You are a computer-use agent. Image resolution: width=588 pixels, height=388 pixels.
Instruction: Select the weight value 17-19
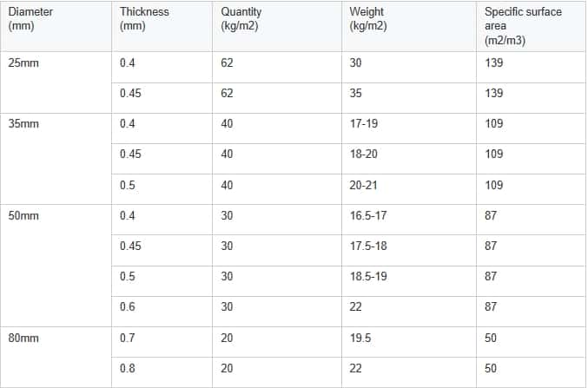coord(364,124)
